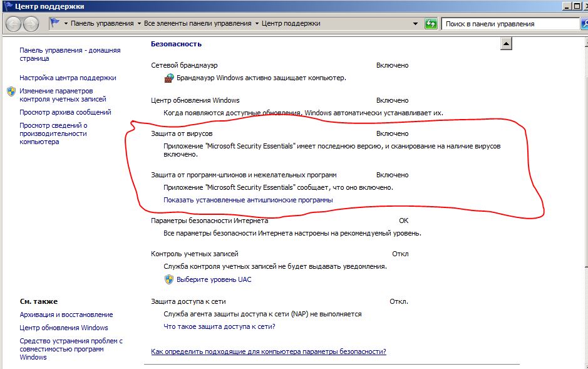Click the 'Безопасность' section heading
The width and height of the screenshot is (588, 369).
point(176,44)
